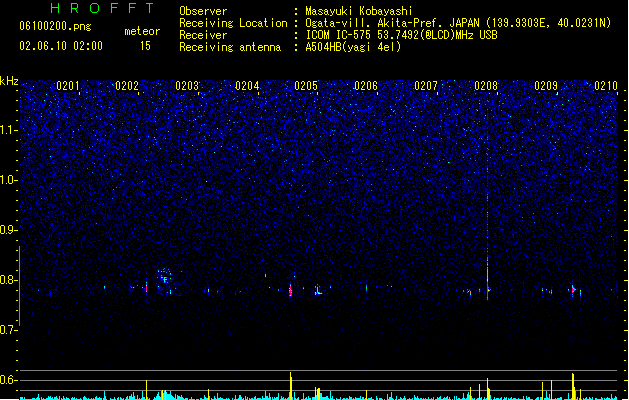Click the 'Observer' field label
This screenshot has height=400, width=629.
coord(203,11)
